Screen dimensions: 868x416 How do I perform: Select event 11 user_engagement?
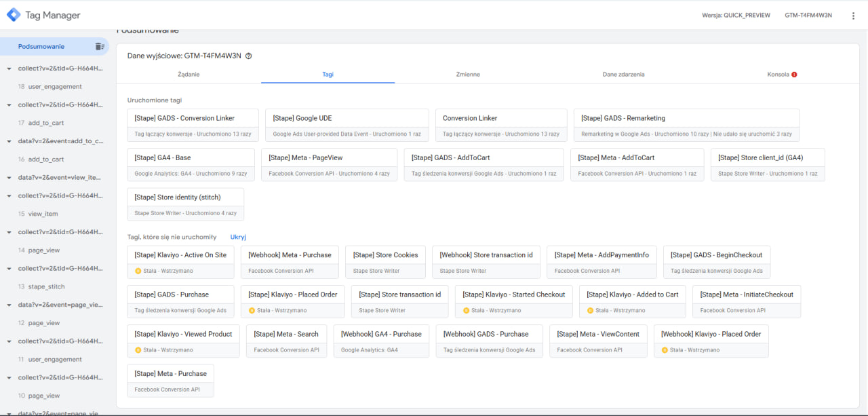tap(54, 360)
